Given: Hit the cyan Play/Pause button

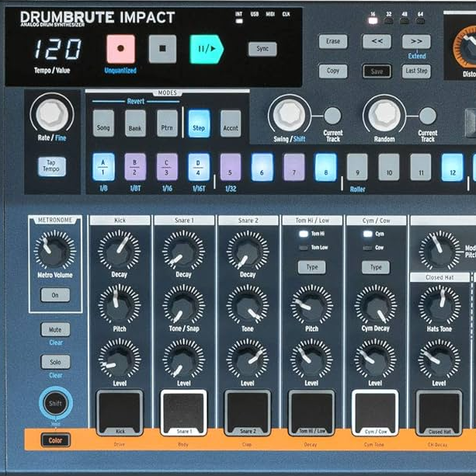Looking at the screenshot, I should (x=207, y=49).
